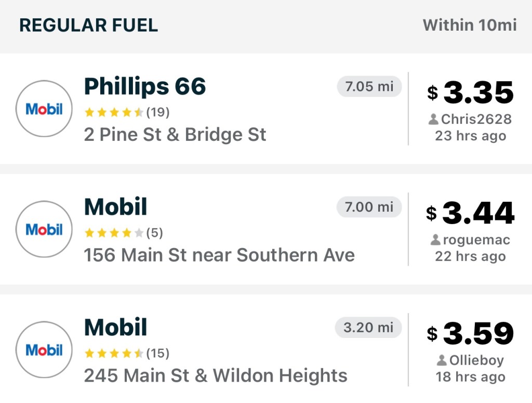Open the Phillips 66 station name
Viewport: 532px width, 403px height.
[145, 86]
